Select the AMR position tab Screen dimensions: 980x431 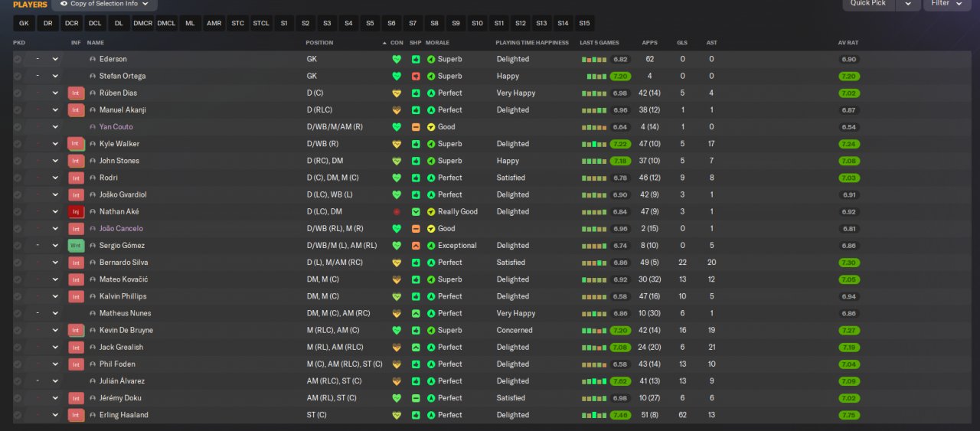[214, 24]
